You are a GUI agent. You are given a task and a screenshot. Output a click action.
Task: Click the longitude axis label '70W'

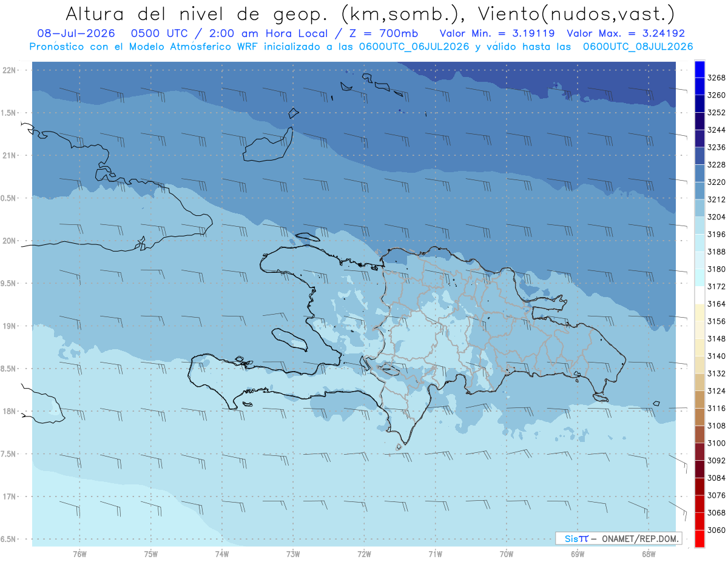[x=507, y=554]
